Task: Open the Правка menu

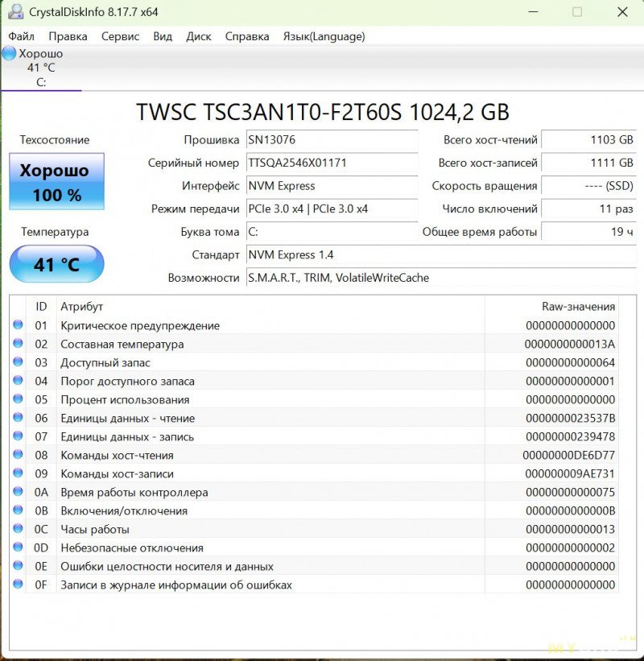Action: pyautogui.click(x=68, y=37)
